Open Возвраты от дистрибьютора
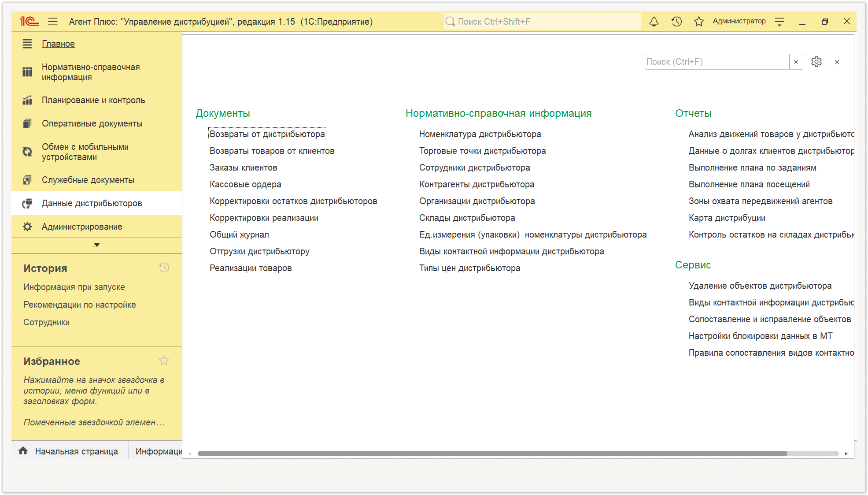The width and height of the screenshot is (868, 495). [267, 134]
